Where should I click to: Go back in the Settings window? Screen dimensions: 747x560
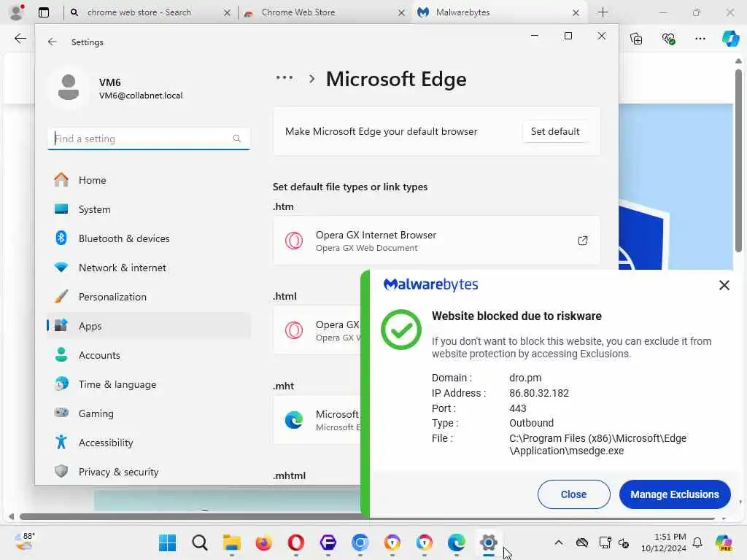[52, 42]
